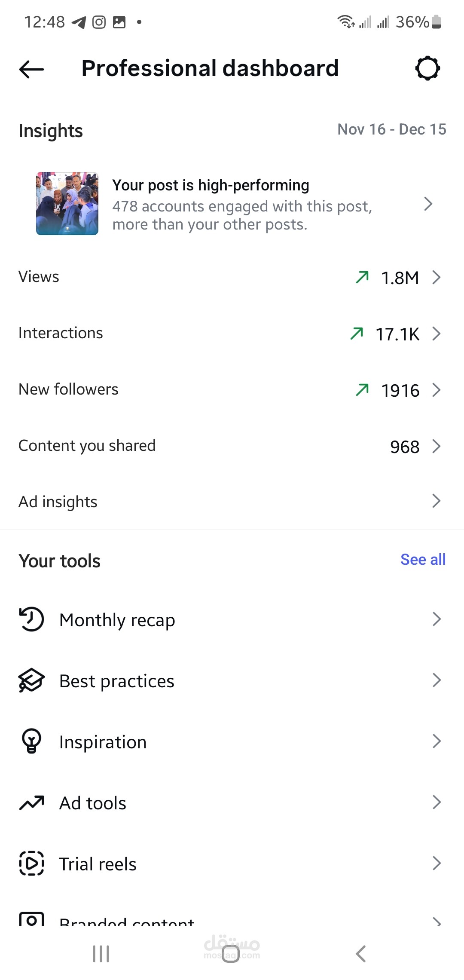Tap the Monthly recap clock icon
The image size is (464, 980).
pyautogui.click(x=31, y=619)
